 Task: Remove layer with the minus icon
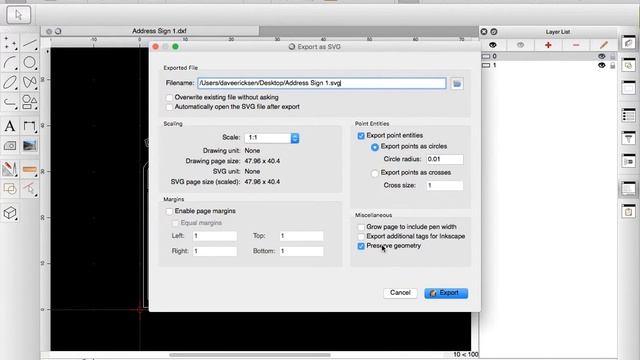coord(576,45)
